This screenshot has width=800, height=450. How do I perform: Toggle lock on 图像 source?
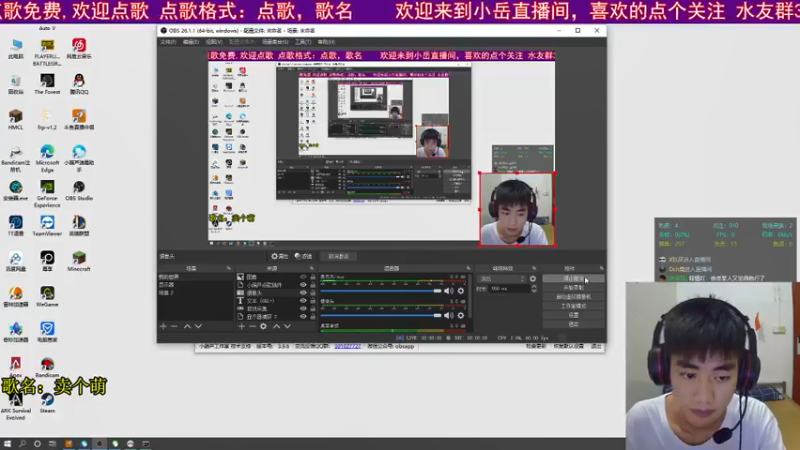pyautogui.click(x=313, y=277)
